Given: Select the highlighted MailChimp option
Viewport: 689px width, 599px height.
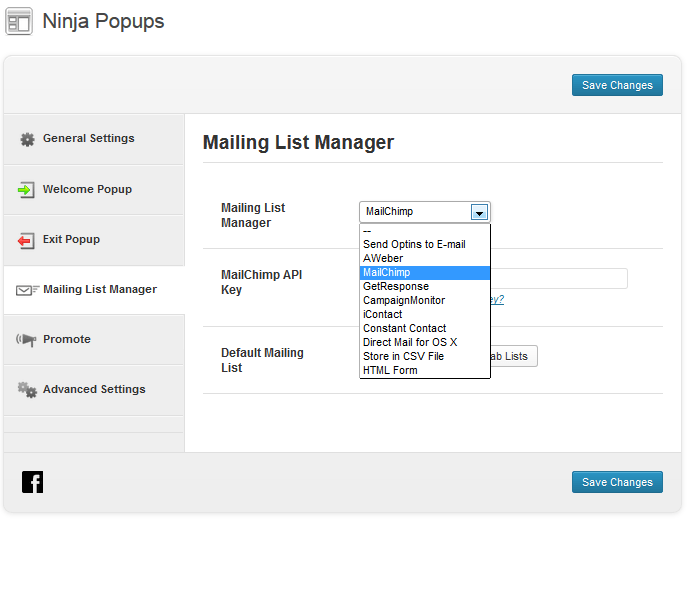Looking at the screenshot, I should point(424,272).
